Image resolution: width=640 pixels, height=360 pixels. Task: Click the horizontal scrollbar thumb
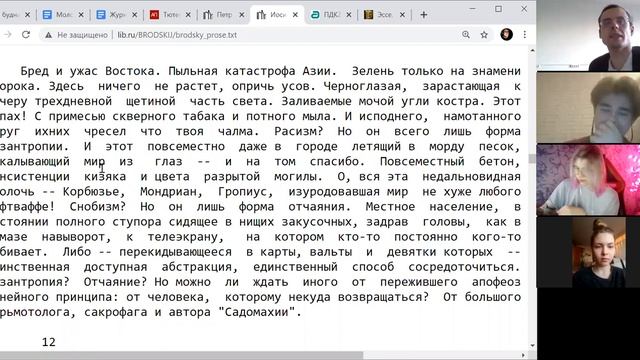182,356
